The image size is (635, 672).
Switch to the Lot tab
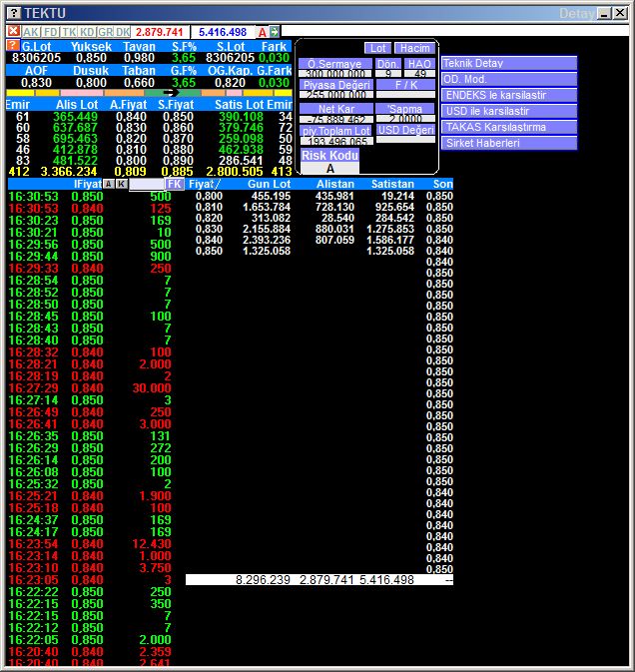coord(378,48)
